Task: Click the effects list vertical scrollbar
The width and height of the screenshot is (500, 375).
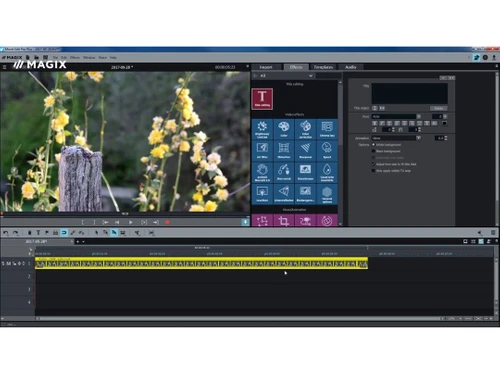Action: coord(340,113)
